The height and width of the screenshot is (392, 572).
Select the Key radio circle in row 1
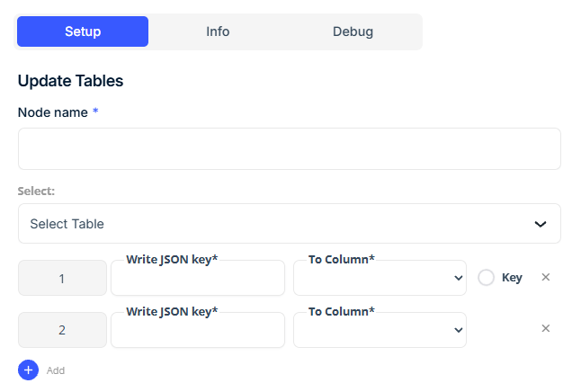click(486, 278)
